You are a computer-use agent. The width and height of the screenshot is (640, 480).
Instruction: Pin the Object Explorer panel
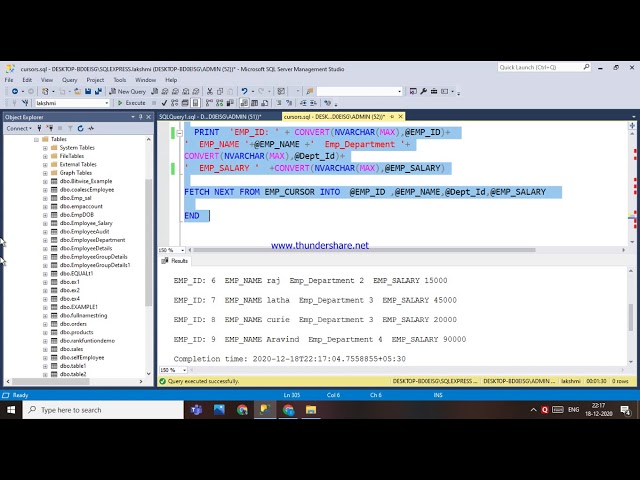pos(140,117)
